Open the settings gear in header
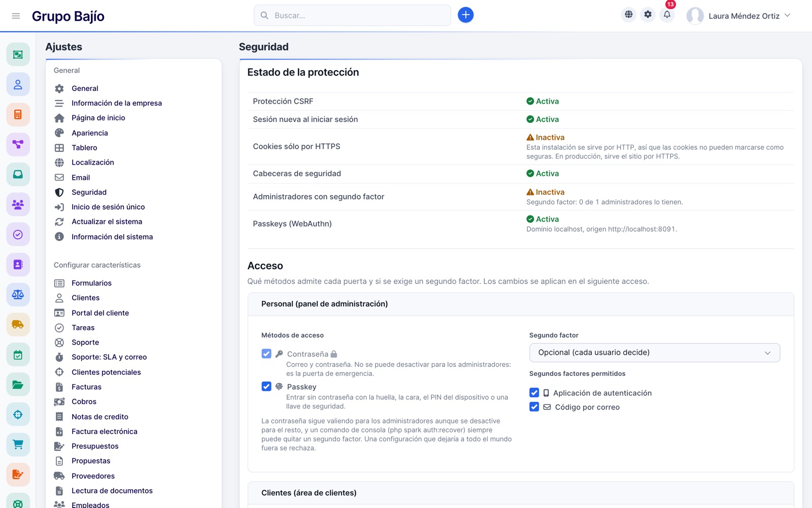The width and height of the screenshot is (812, 508). (648, 15)
